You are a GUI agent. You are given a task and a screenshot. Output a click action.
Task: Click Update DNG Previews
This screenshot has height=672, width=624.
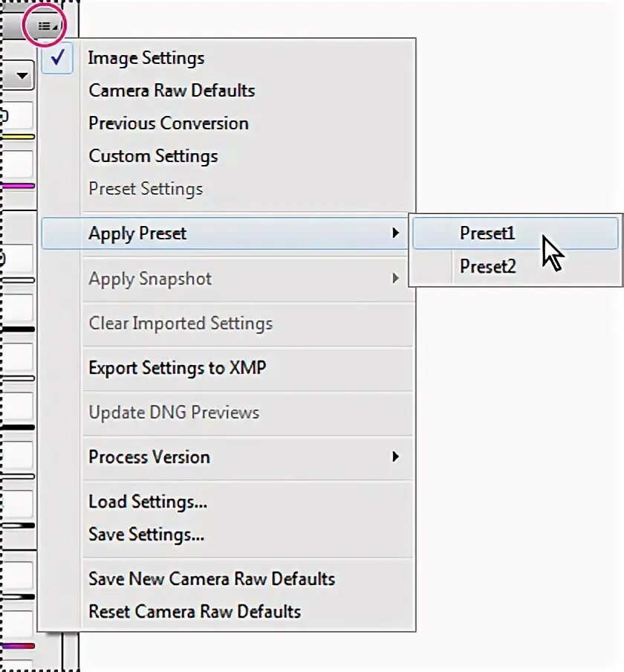[x=174, y=413]
